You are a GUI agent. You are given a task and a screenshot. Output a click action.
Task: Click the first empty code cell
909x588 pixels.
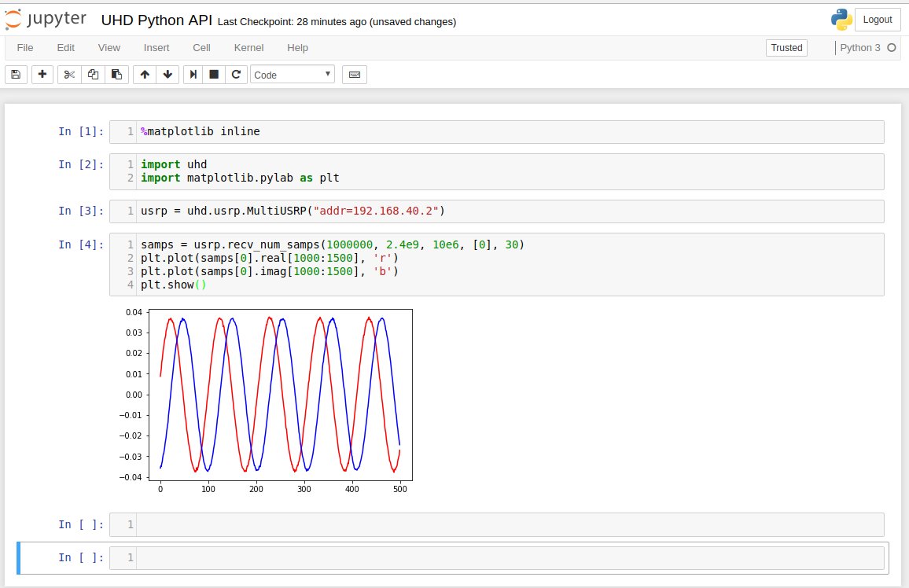(x=496, y=524)
